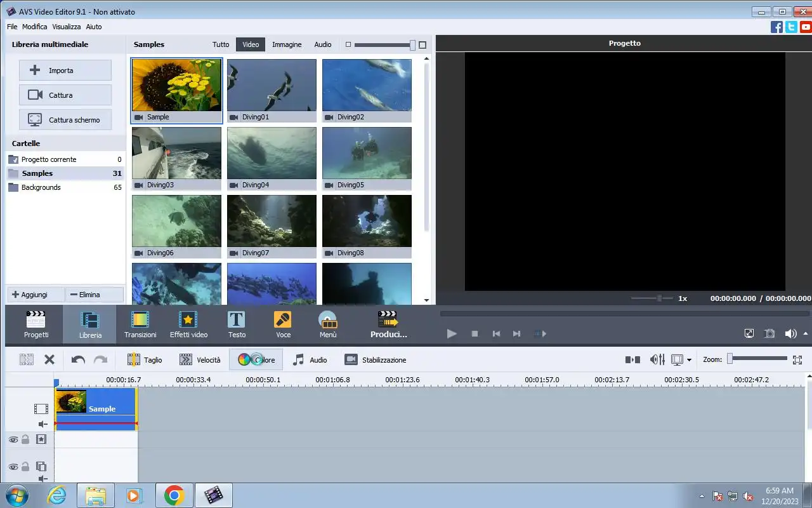Viewport: 812px width, 508px height.
Task: Hide the overlay track with eye icon
Action: click(x=13, y=466)
